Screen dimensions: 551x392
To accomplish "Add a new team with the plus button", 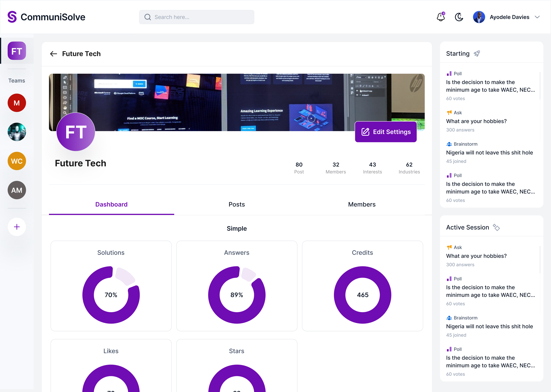I will pyautogui.click(x=17, y=227).
